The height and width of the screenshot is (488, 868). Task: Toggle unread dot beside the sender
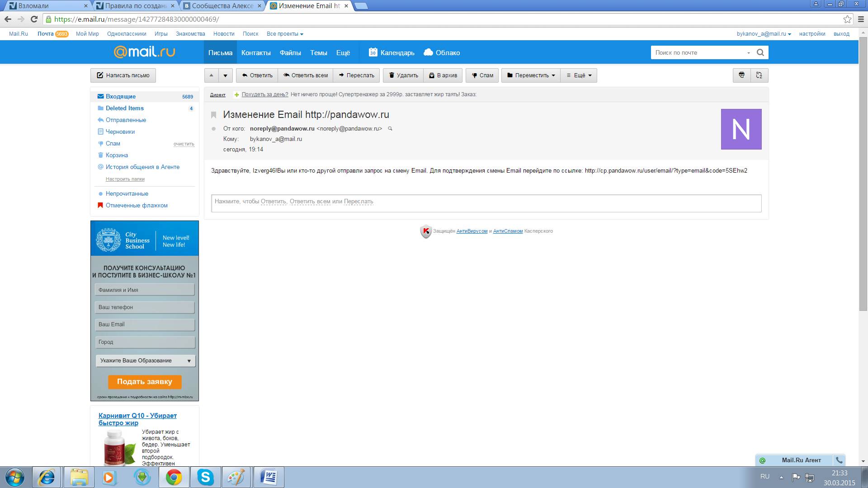(x=214, y=129)
